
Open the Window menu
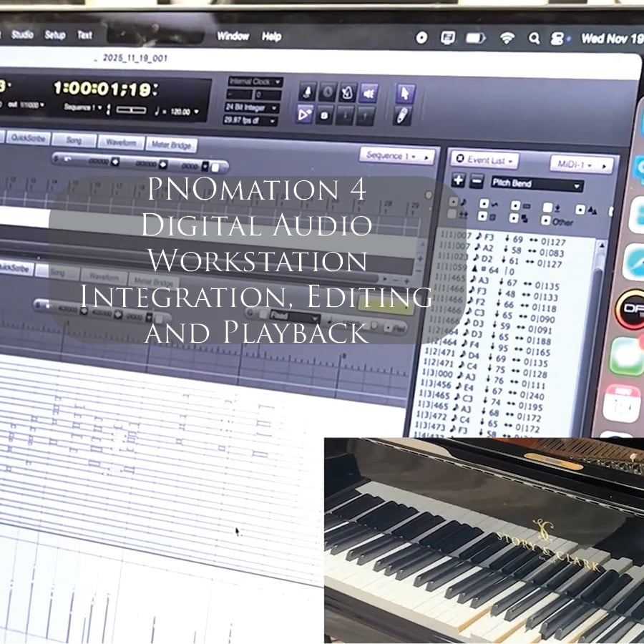tap(233, 36)
